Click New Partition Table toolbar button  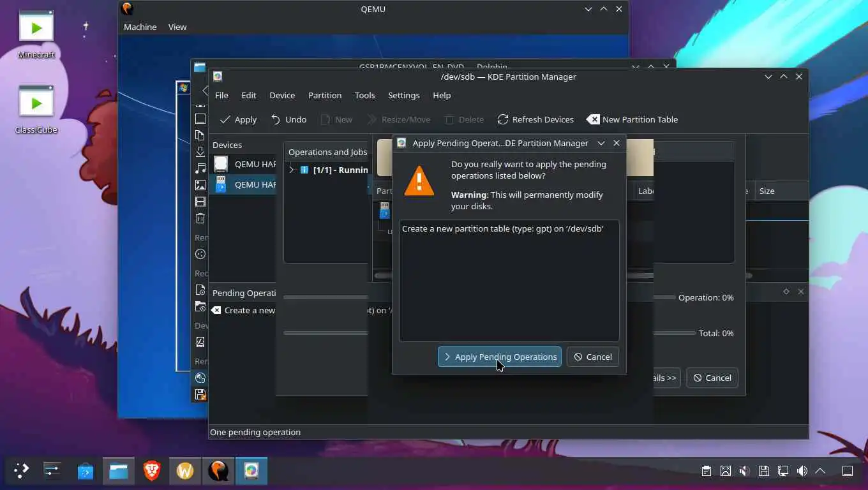coord(632,119)
